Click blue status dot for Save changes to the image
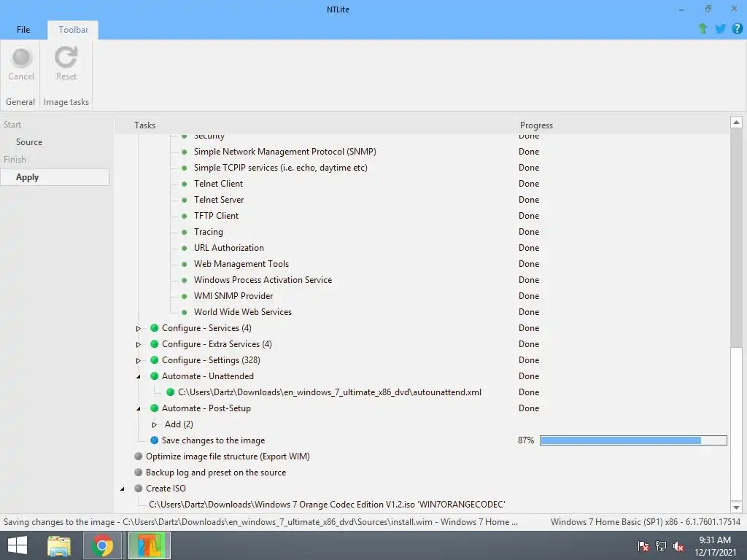Viewport: 747px width, 560px height. click(x=155, y=440)
